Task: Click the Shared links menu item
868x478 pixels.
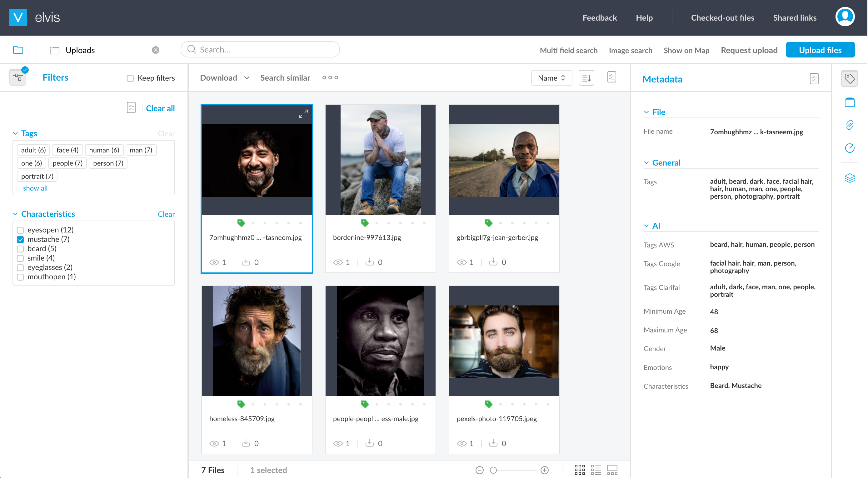Action: click(795, 18)
